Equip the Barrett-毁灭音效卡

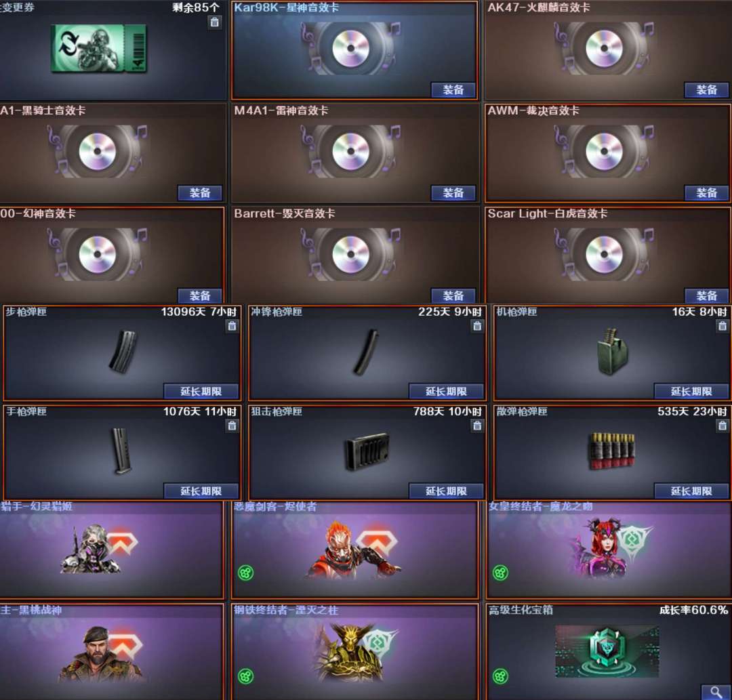[x=453, y=296]
